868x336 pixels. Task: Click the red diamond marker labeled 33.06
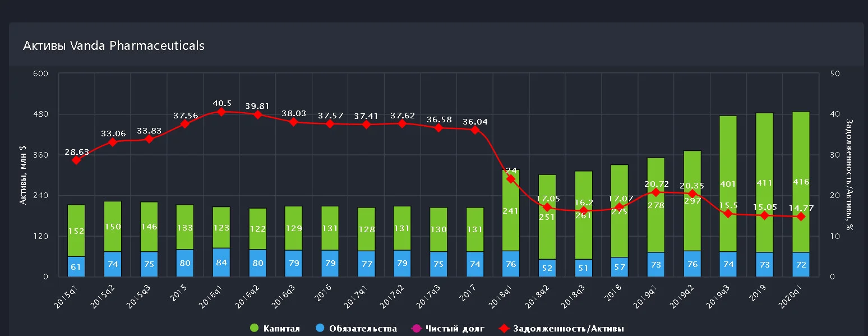click(113, 142)
